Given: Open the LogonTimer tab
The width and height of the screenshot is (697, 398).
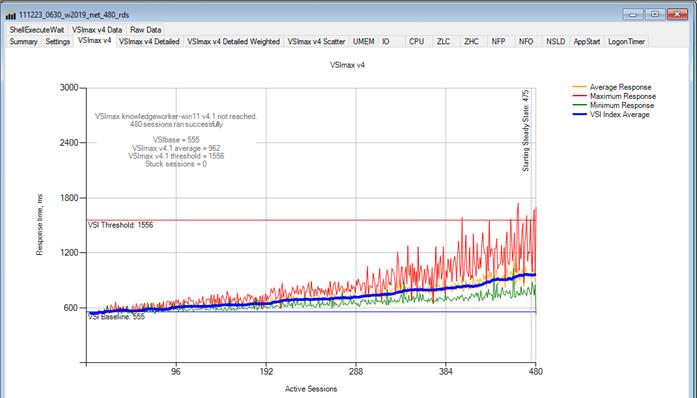Looking at the screenshot, I should pyautogui.click(x=626, y=41).
